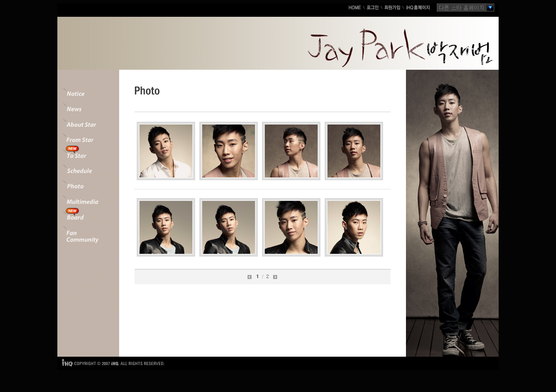This screenshot has width=556, height=392.
Task: Open the last bottom-row light background thumbnail
Action: point(354,227)
